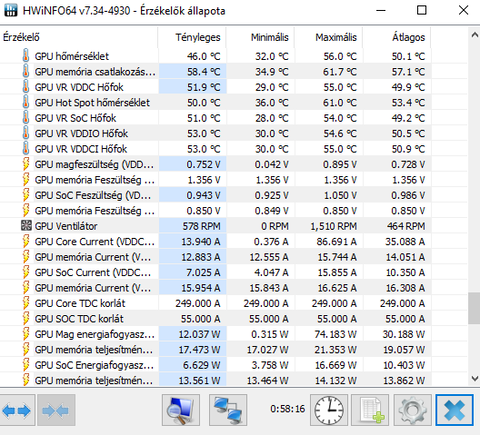480x435 pixels.
Task: Click the 61.7 °C maximum memory junction value
Action: tap(340, 72)
